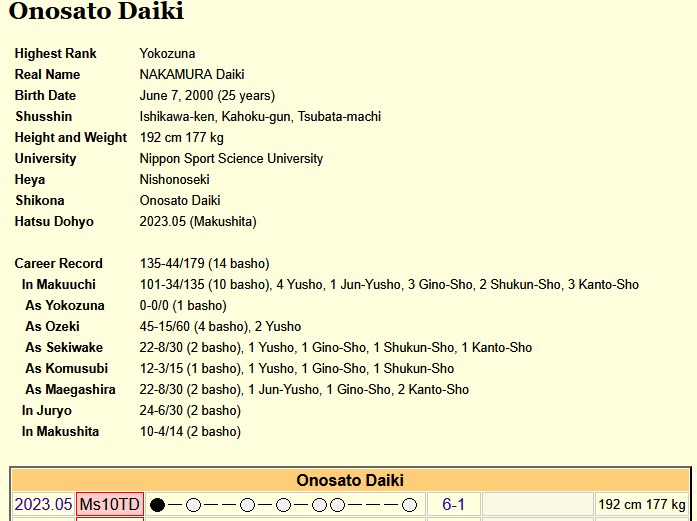This screenshot has width=697, height=521.
Task: Select 0-0/0 (1 basho) Yokozuna record
Action: point(183,305)
